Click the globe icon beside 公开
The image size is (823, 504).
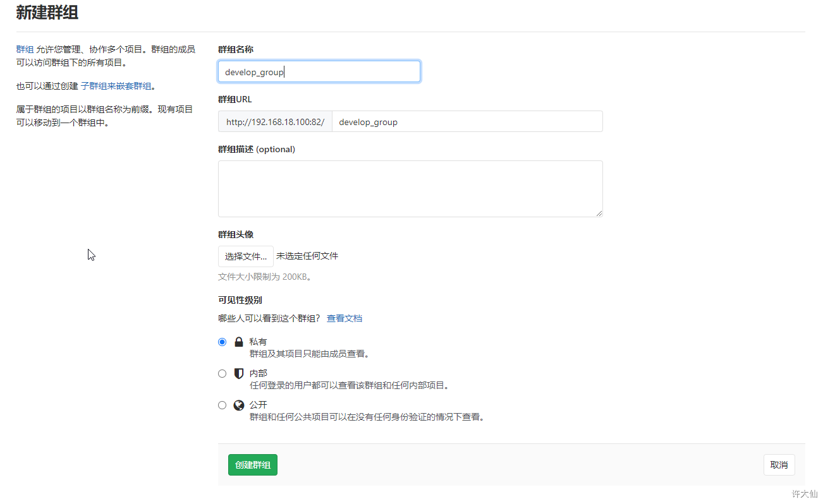(x=239, y=405)
